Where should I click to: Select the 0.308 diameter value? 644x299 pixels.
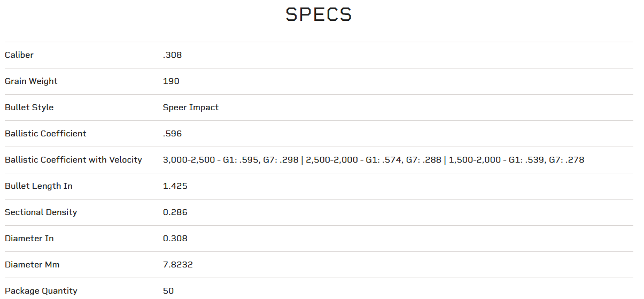pos(175,239)
